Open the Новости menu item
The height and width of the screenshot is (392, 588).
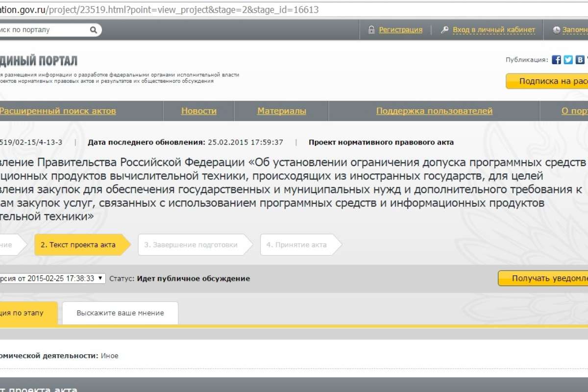pyautogui.click(x=198, y=111)
